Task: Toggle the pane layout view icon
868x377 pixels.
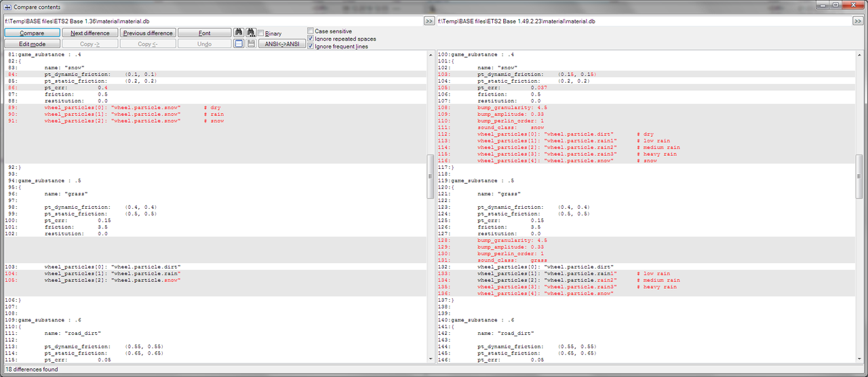Action: [239, 43]
